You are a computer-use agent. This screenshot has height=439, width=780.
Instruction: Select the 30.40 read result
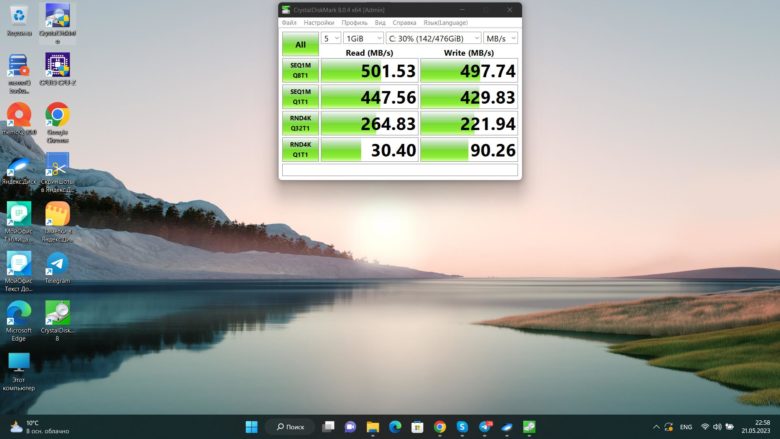(x=370, y=150)
